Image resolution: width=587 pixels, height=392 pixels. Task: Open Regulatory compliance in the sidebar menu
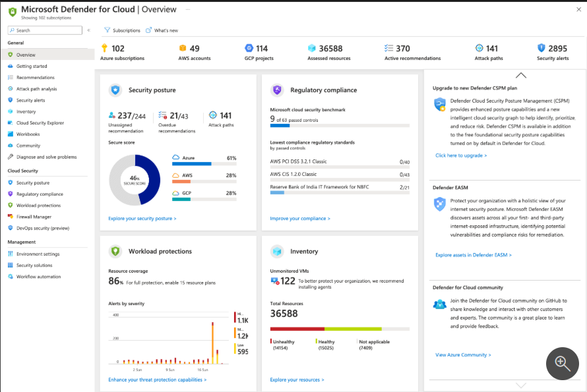40,194
